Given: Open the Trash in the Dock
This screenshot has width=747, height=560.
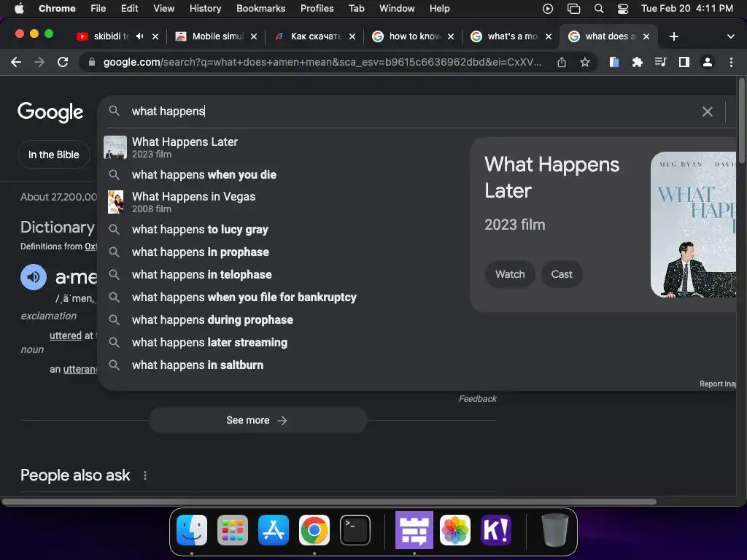Looking at the screenshot, I should coord(555,530).
